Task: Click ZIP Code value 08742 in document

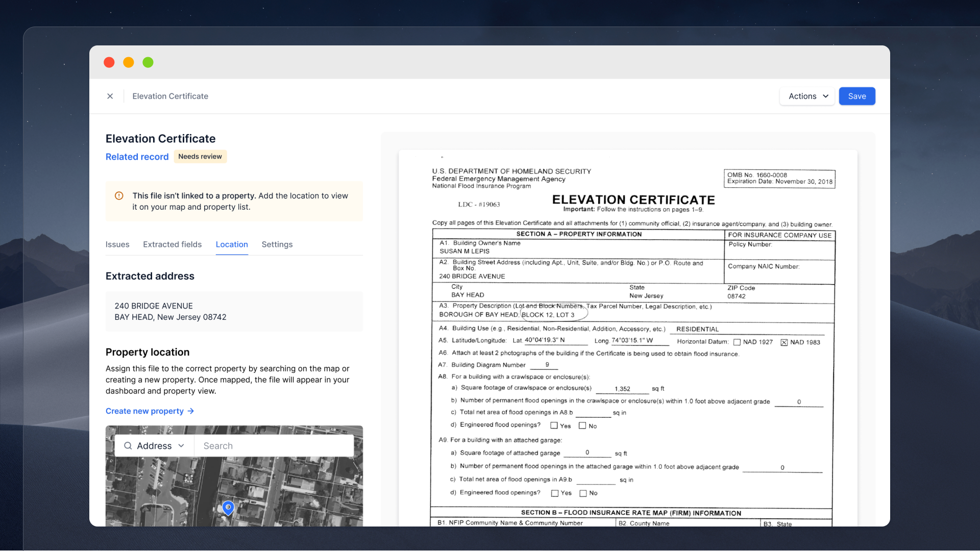Action: [x=737, y=296]
